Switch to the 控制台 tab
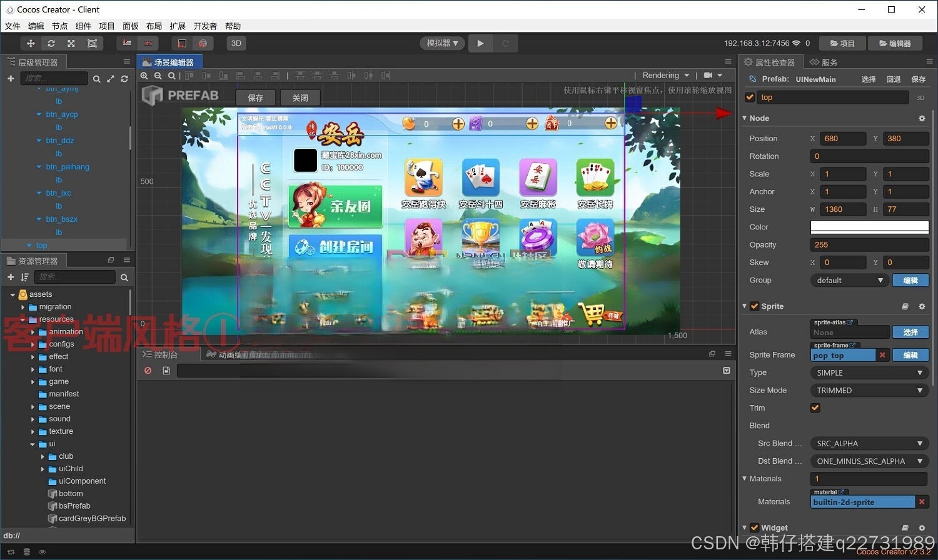Image resolution: width=938 pixels, height=560 pixels. (x=160, y=354)
